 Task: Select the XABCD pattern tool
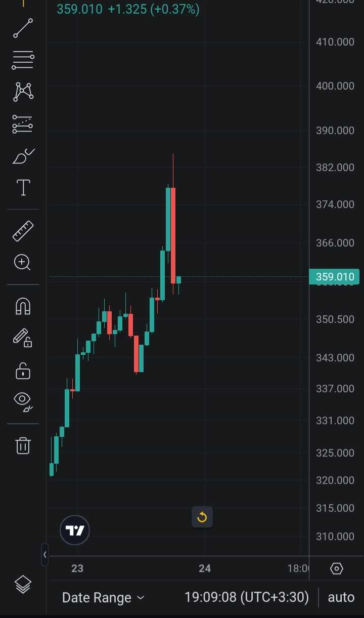[23, 92]
